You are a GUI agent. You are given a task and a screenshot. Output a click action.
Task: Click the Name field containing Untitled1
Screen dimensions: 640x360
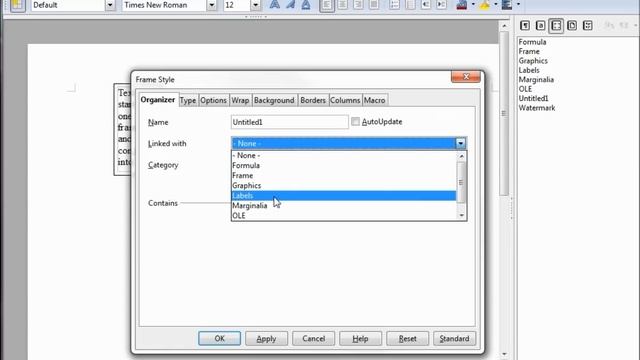[289, 122]
